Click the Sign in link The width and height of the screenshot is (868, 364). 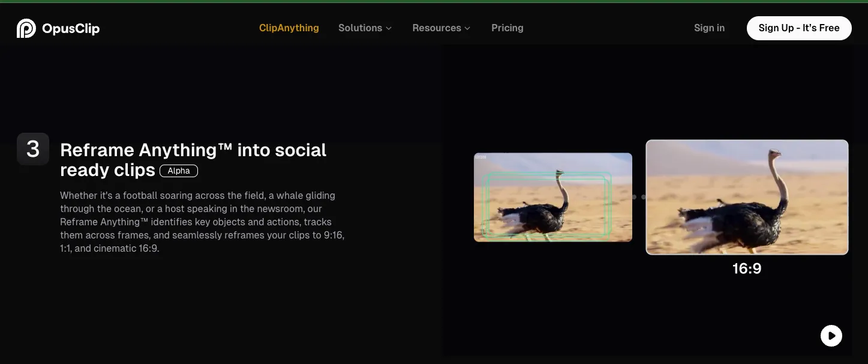pyautogui.click(x=709, y=28)
